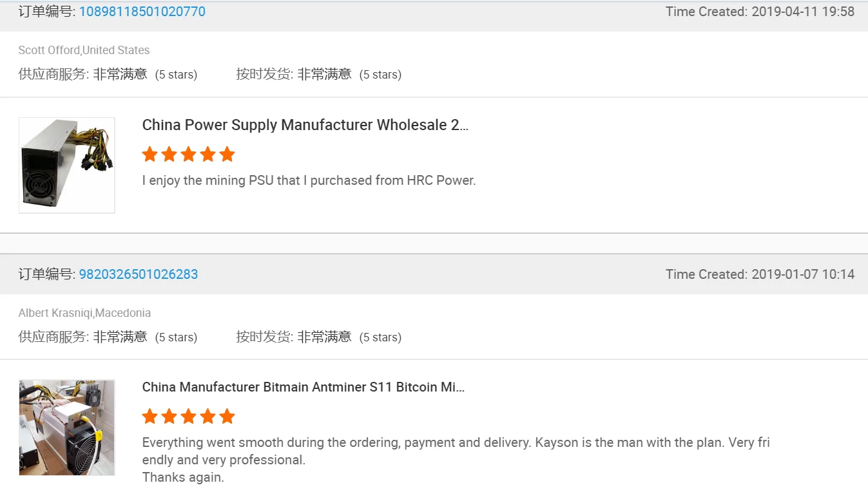
Task: Open China Power Supply Manufacturer Wholesale title
Action: (305, 125)
